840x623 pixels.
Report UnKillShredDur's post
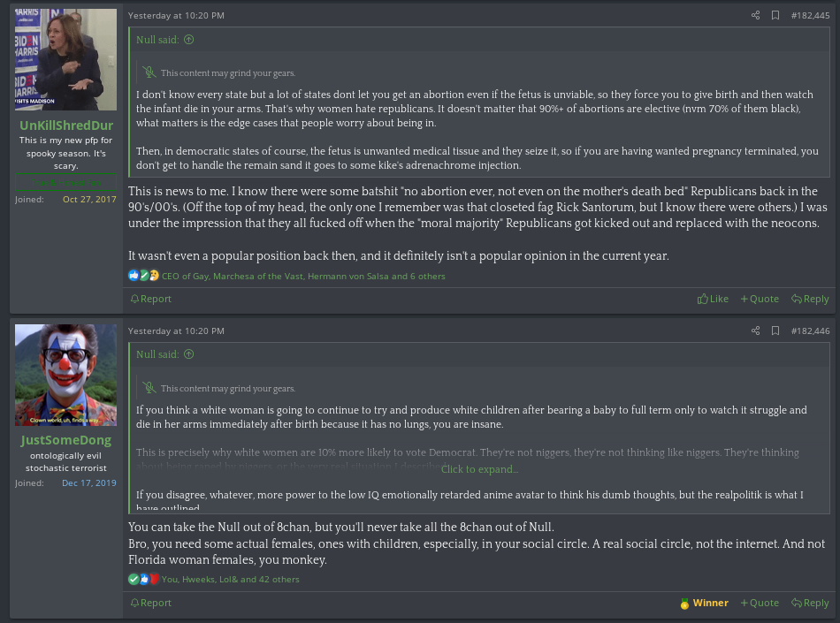click(x=151, y=299)
